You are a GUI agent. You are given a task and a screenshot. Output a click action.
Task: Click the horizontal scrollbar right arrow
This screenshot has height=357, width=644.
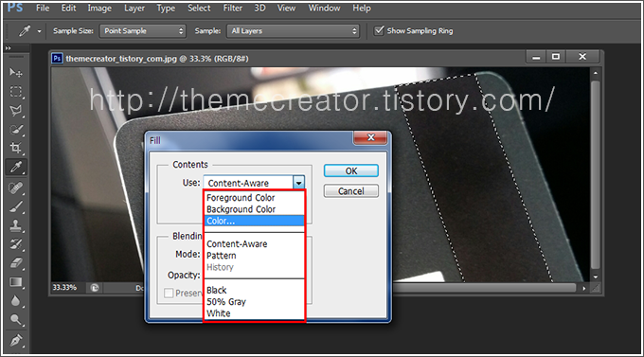[x=584, y=288]
